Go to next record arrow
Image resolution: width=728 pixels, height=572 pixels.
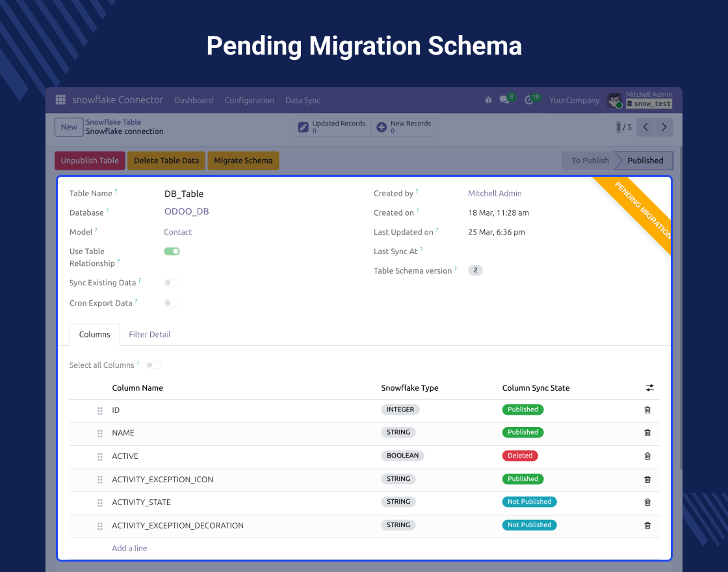pyautogui.click(x=664, y=127)
